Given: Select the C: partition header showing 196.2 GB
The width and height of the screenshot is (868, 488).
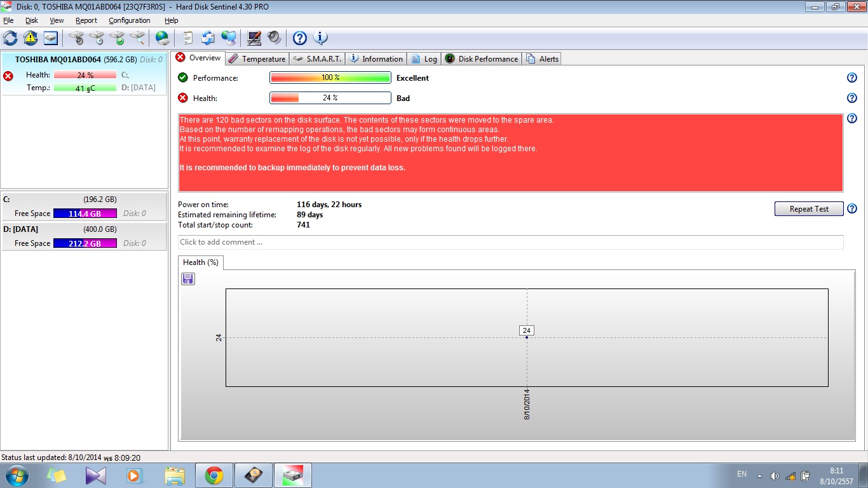Looking at the screenshot, I should [84, 199].
